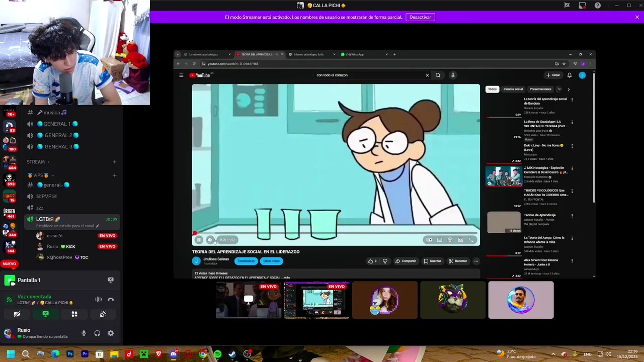Show more filter chips with arrow

(569, 89)
